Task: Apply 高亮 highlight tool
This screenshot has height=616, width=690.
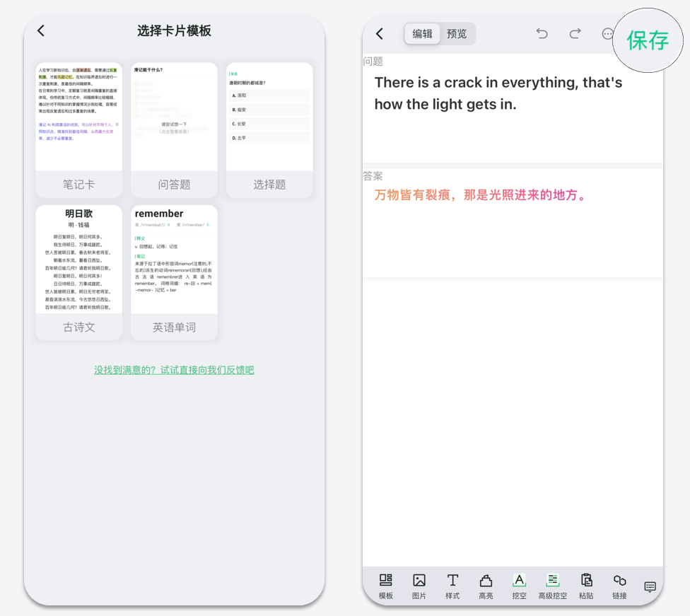Action: tap(486, 586)
